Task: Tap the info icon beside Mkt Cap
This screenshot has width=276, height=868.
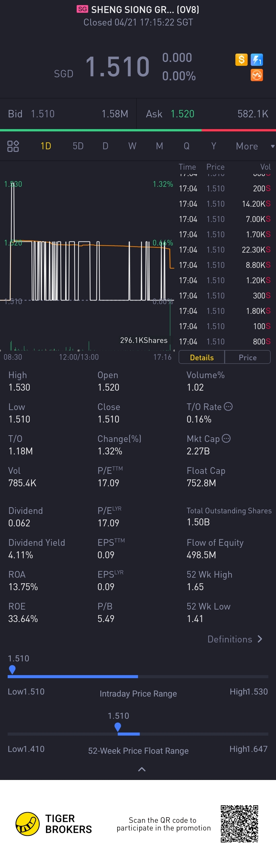Action: click(226, 438)
